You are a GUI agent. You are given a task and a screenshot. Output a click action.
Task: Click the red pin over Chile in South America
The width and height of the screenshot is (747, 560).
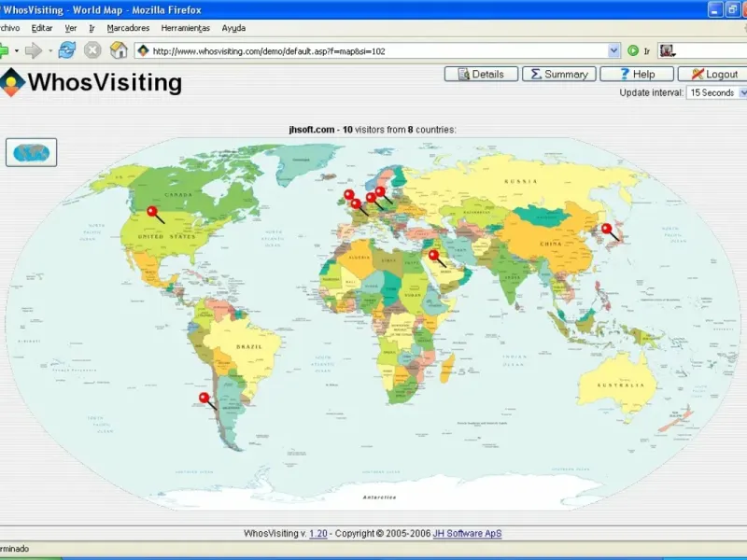tap(204, 398)
